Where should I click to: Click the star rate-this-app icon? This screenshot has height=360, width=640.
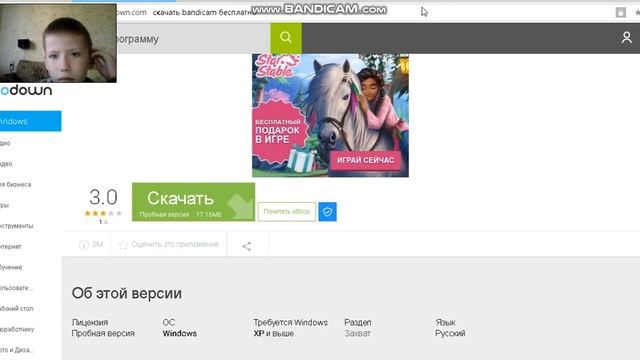click(123, 245)
